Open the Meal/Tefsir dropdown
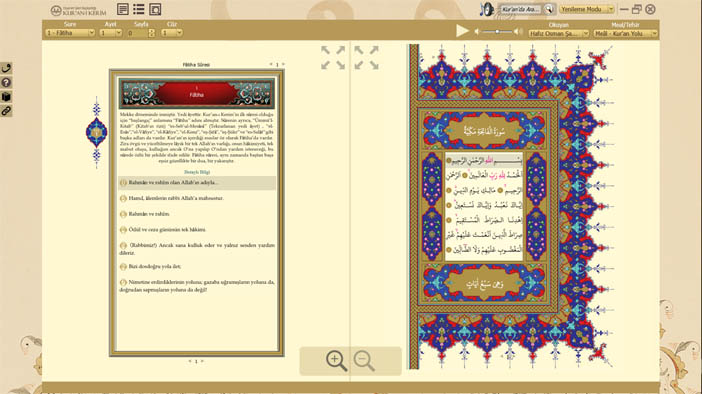This screenshot has width=702, height=394. pos(625,33)
